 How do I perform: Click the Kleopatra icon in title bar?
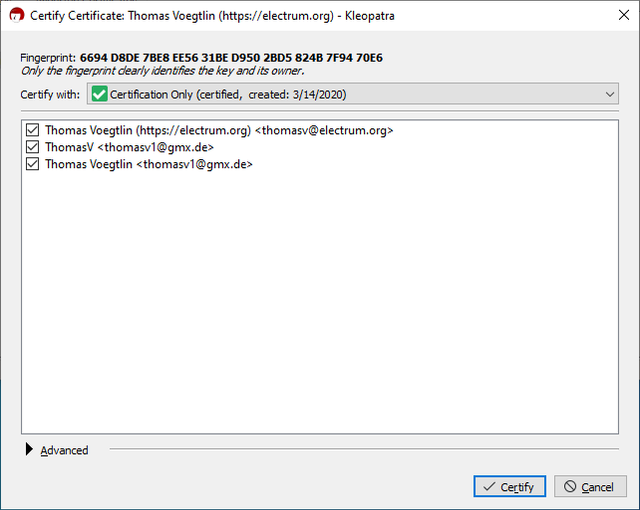(x=17, y=16)
